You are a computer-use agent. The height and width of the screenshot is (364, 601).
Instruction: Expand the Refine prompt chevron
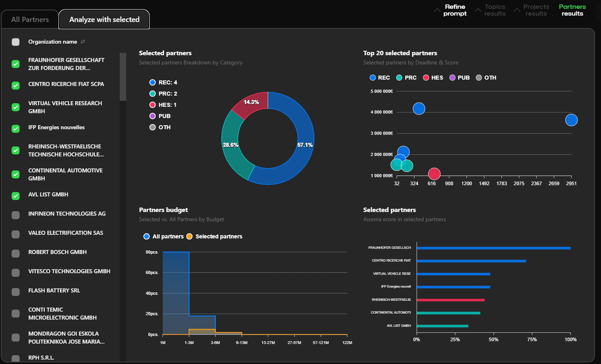(x=437, y=10)
